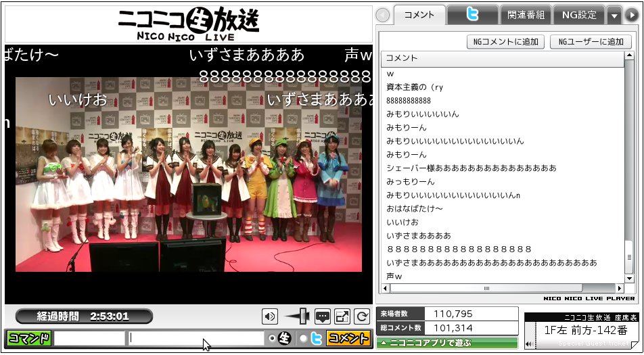Click the ニコニコ生放送 logo banner above the video
Screen dimensions: 644x355
[x=189, y=24]
